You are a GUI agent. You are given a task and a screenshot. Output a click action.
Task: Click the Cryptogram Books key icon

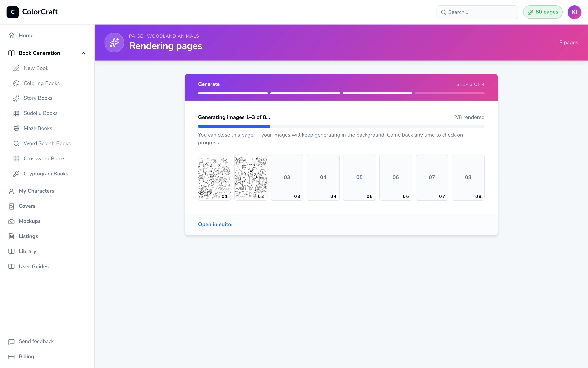click(16, 174)
